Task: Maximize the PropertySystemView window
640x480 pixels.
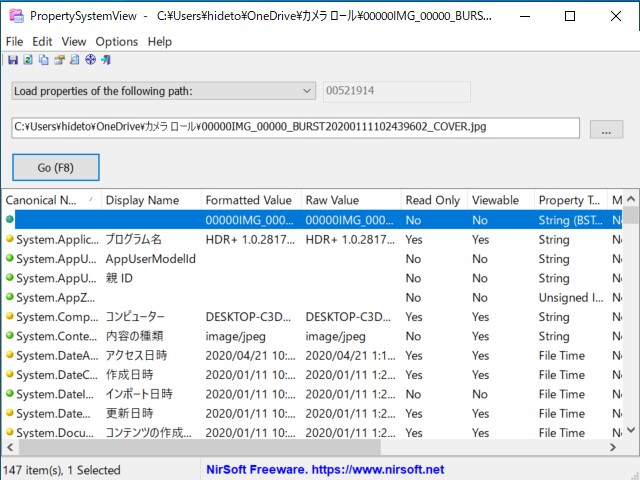Action: [570, 16]
